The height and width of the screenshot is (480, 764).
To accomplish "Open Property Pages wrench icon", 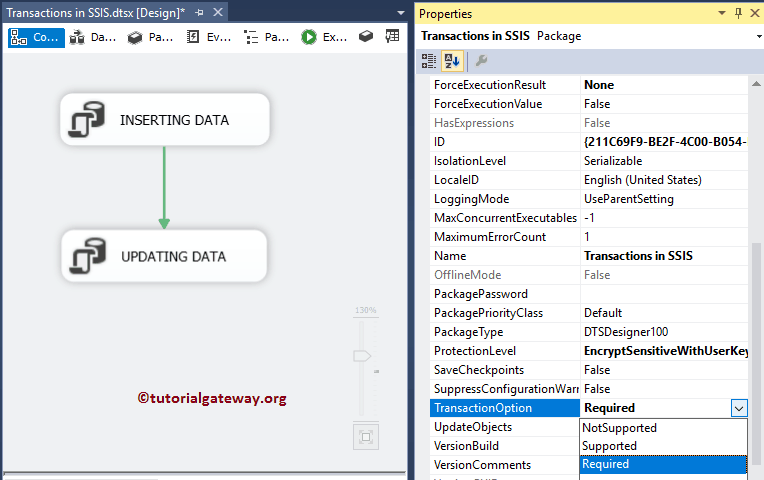I will 481,61.
